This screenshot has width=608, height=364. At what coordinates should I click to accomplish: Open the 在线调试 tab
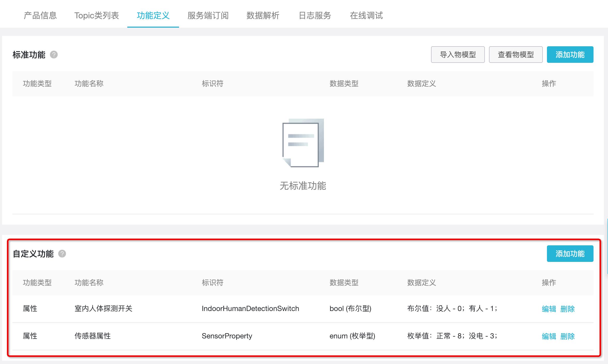pyautogui.click(x=367, y=16)
